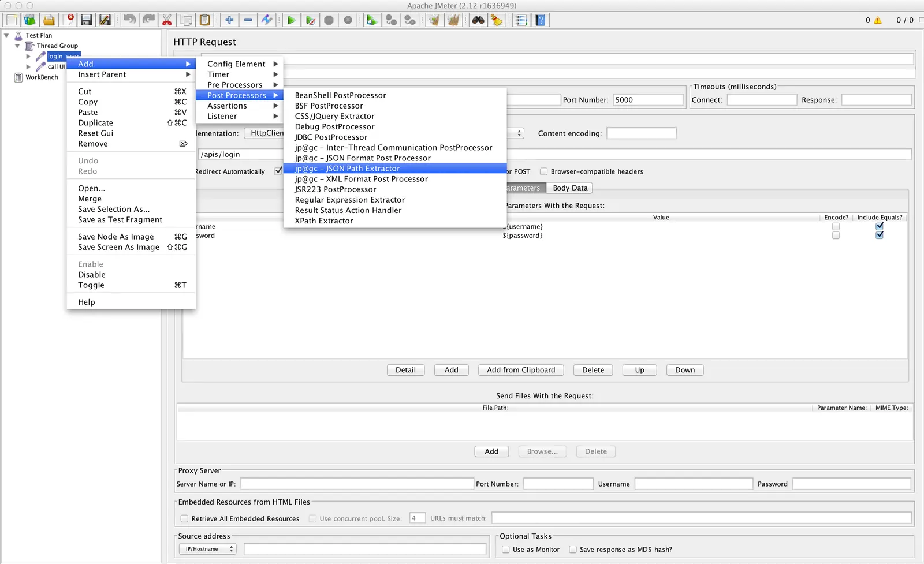Click the New test plan toolbar icon
This screenshot has height=564, width=924.
(12, 20)
